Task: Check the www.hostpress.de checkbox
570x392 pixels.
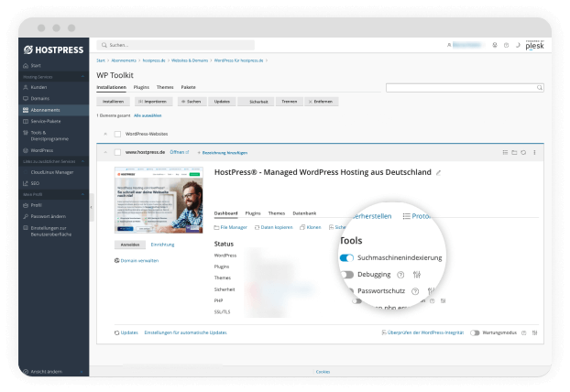Action: (x=117, y=152)
